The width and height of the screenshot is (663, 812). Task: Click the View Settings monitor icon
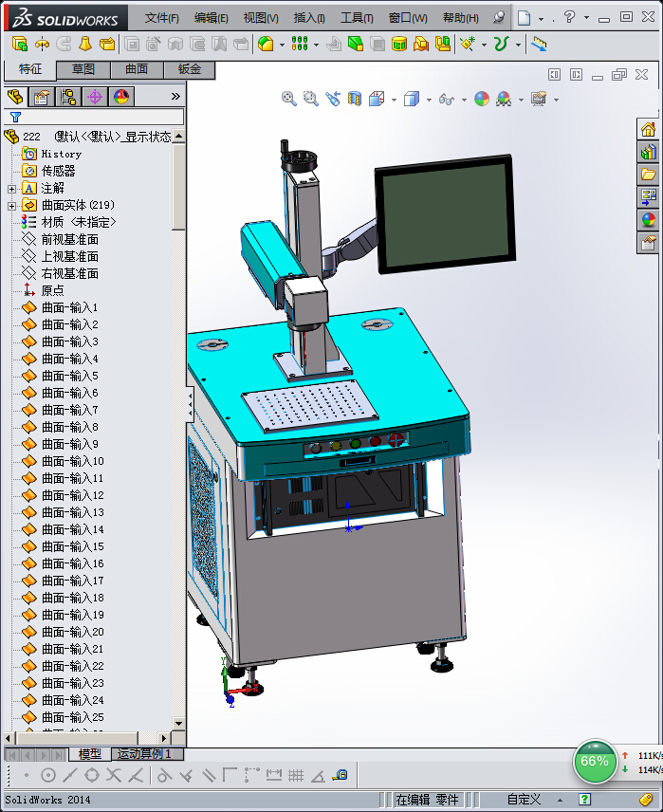[x=539, y=99]
